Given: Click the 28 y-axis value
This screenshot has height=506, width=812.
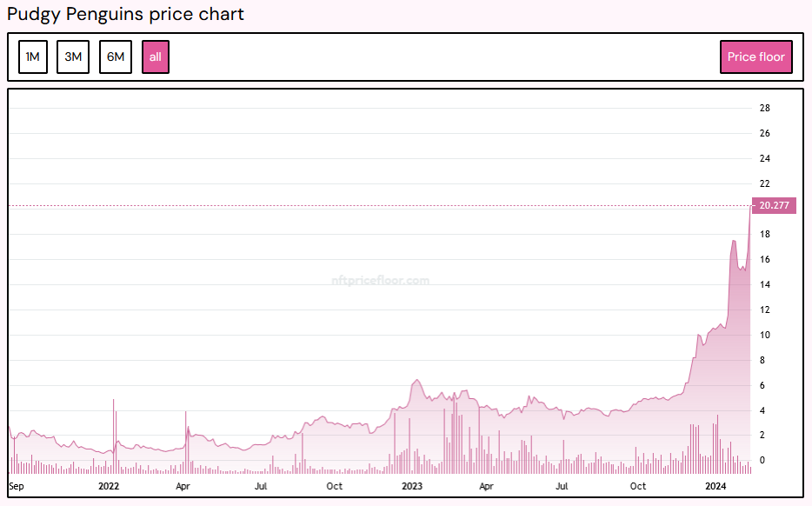Looking at the screenshot, I should [x=764, y=109].
